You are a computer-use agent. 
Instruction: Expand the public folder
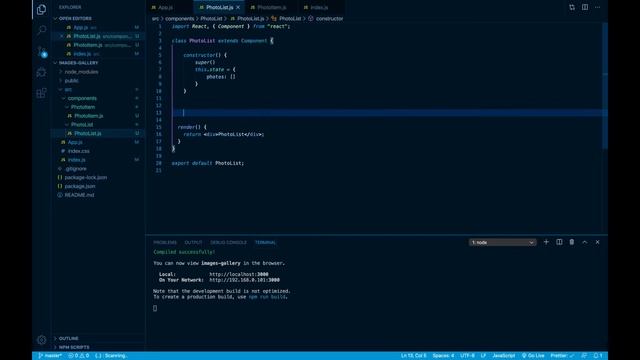[71, 80]
